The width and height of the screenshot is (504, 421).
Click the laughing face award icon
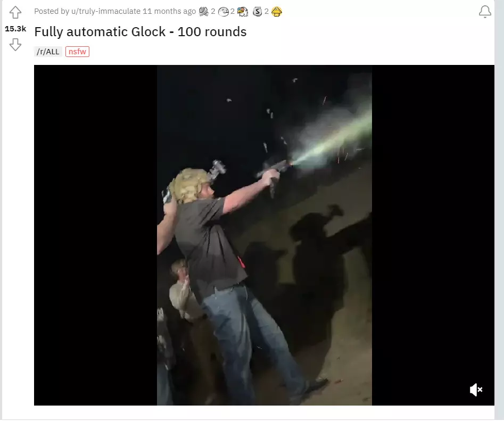pos(224,12)
